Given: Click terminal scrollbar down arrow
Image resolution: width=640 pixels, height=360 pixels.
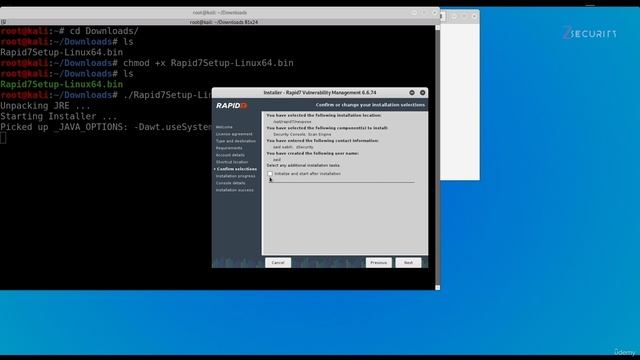Looking at the screenshot, I should coord(438,288).
